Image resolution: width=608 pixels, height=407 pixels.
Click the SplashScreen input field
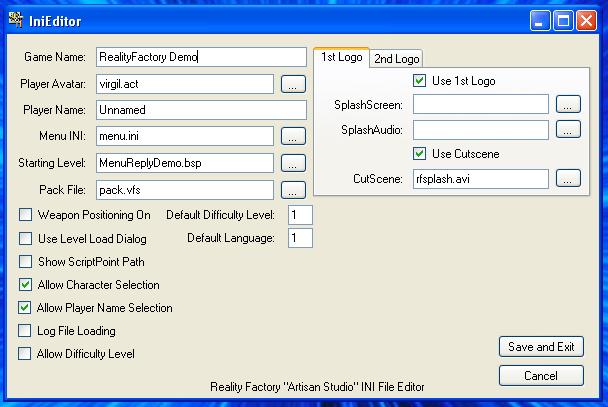[481, 104]
